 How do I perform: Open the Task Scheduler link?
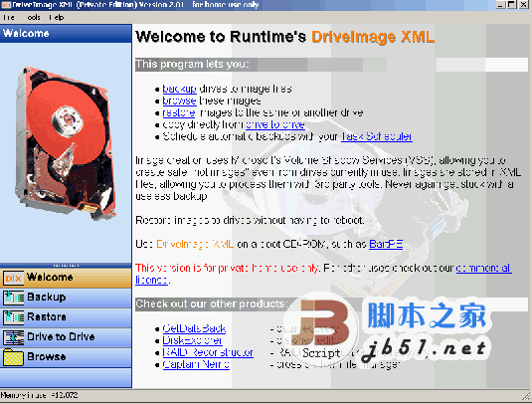point(377,136)
